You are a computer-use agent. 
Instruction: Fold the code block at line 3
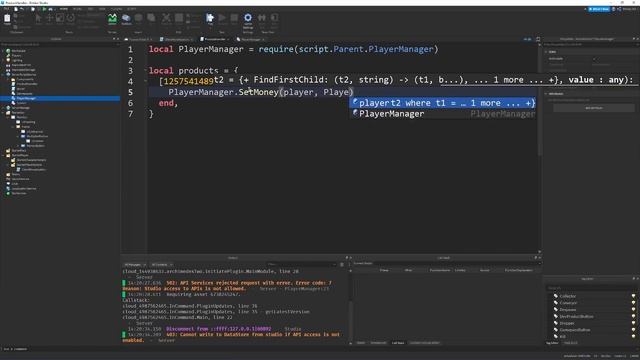point(145,71)
